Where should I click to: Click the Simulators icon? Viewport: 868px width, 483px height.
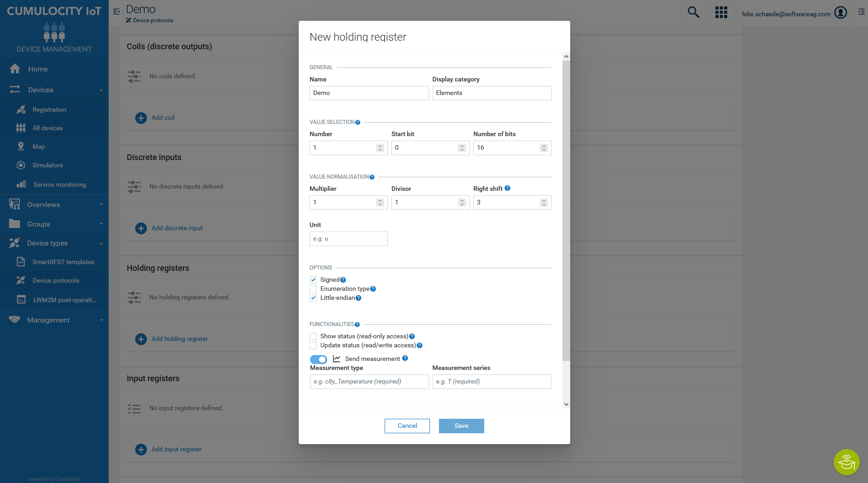pos(21,165)
